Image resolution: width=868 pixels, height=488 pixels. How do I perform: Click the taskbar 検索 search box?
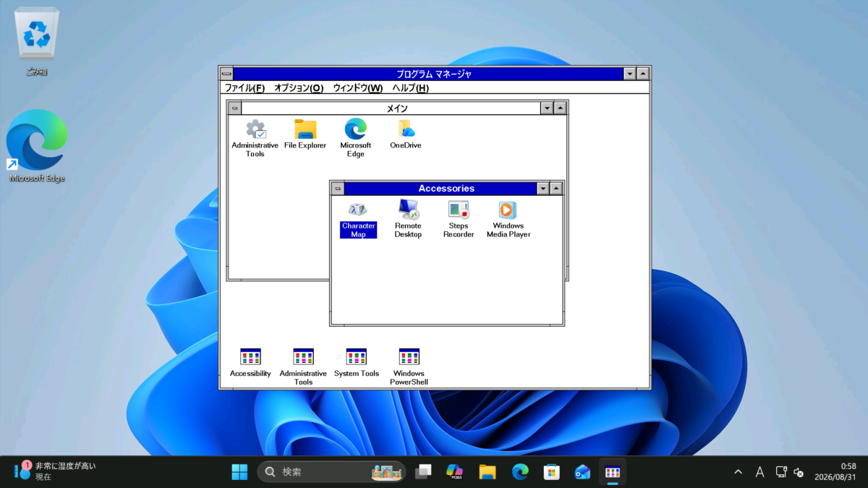[331, 472]
